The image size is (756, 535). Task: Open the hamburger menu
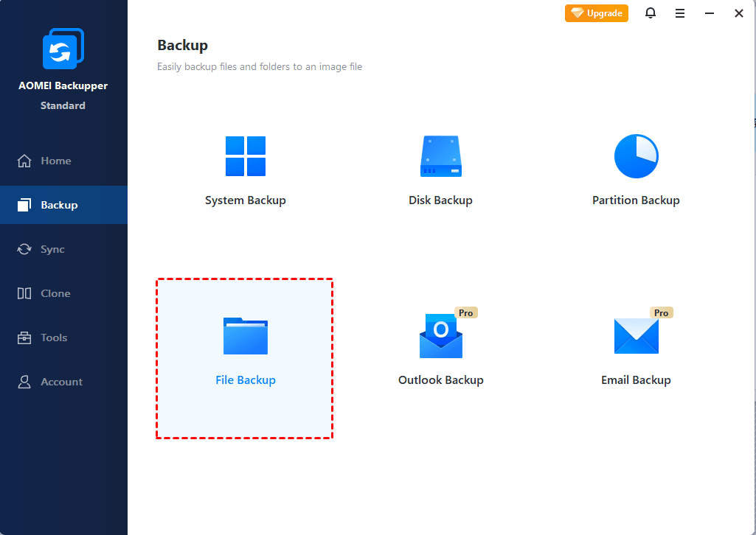point(680,13)
